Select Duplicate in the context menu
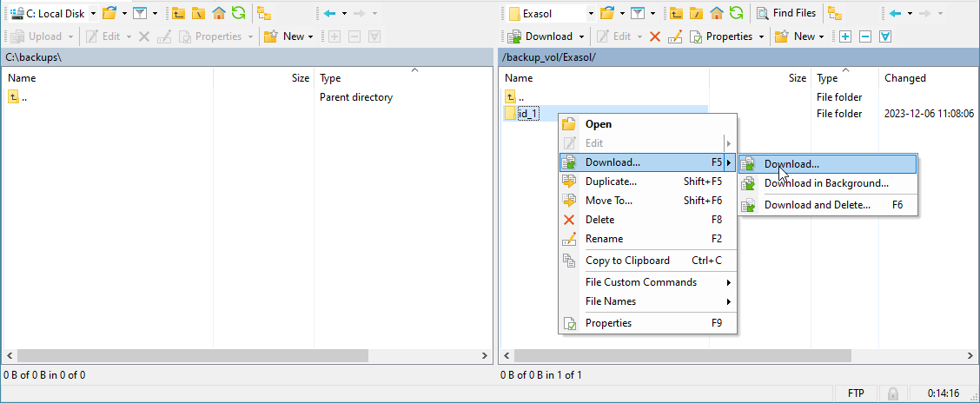This screenshot has height=403, width=980. coord(611,182)
